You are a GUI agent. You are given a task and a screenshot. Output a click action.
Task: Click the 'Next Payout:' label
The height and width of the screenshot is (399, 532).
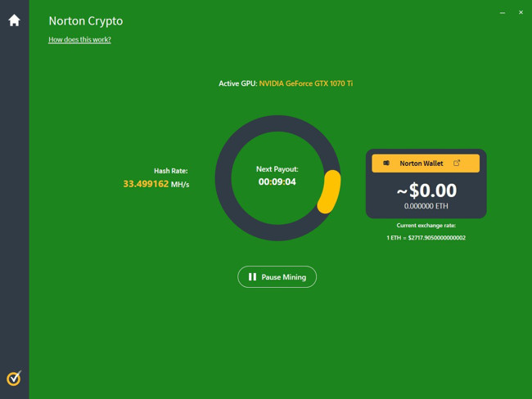[x=277, y=169]
